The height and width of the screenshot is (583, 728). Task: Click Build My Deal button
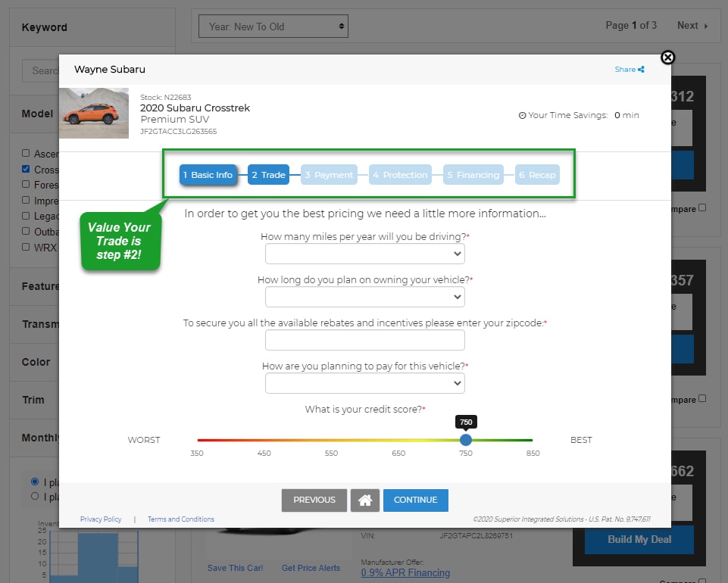tap(639, 539)
